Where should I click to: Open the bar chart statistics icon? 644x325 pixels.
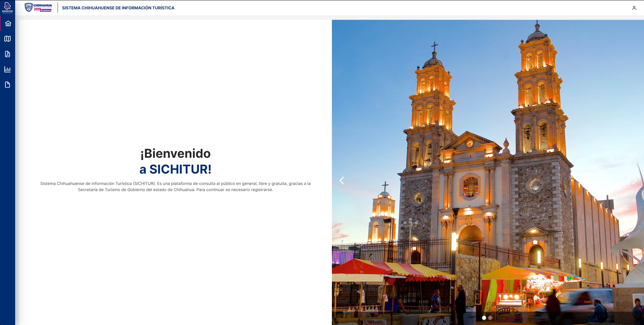[7, 69]
